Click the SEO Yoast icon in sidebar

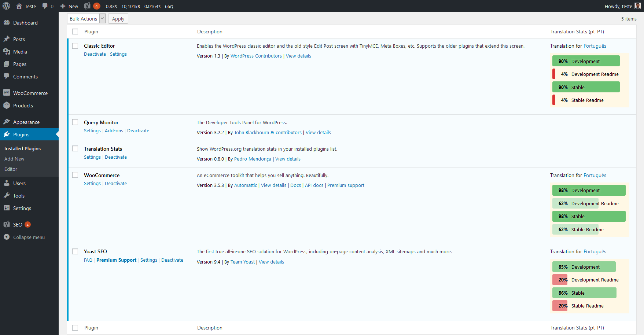(7, 224)
